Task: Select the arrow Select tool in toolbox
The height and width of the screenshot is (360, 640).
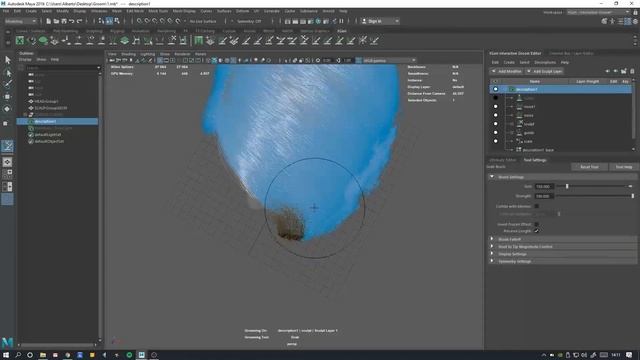Action: point(7,60)
